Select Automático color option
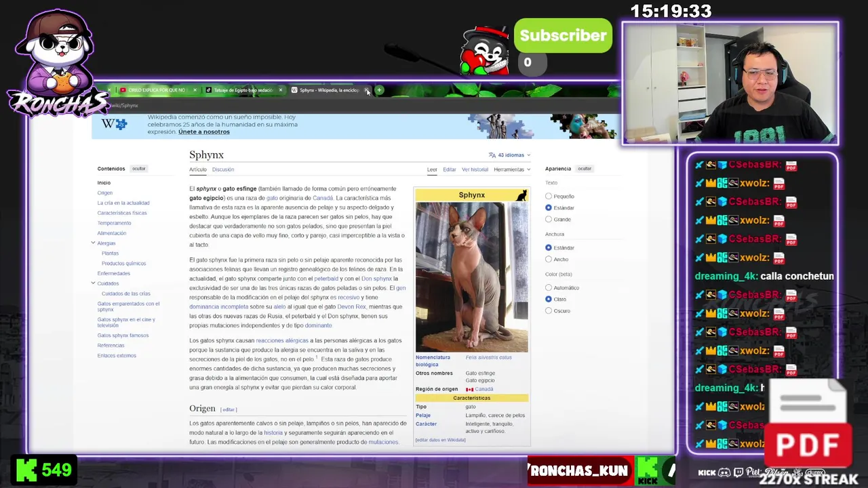This screenshot has width=868, height=488. tap(549, 288)
